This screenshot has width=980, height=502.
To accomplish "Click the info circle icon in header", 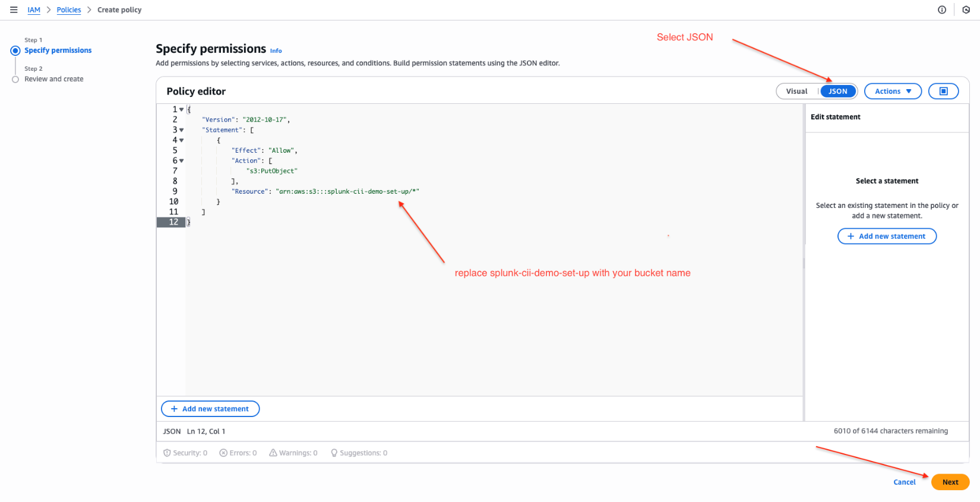I will tap(942, 10).
